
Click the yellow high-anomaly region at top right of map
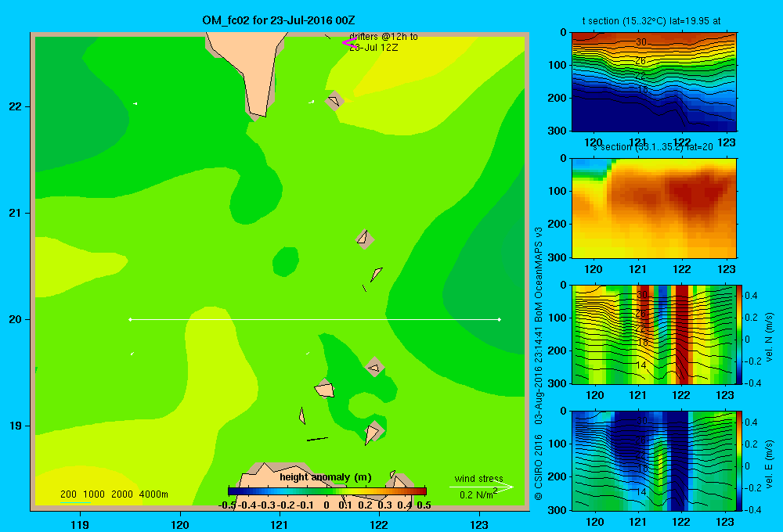414,63
